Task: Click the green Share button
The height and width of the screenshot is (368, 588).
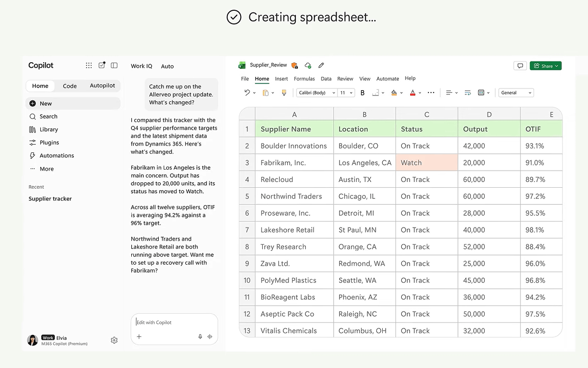Action: (x=546, y=66)
